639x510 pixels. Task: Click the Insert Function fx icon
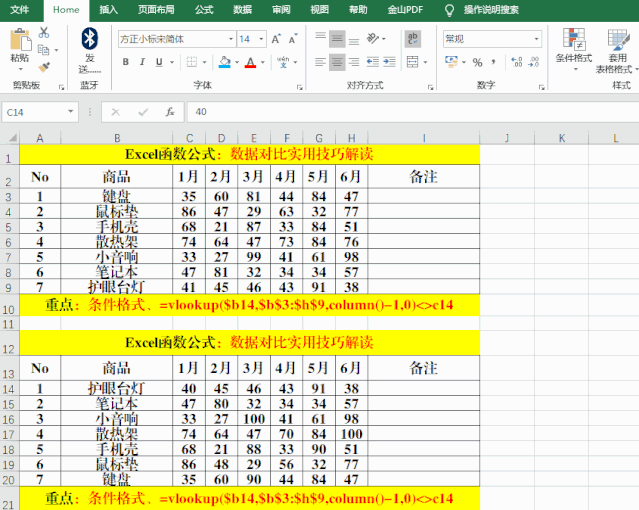click(x=170, y=112)
